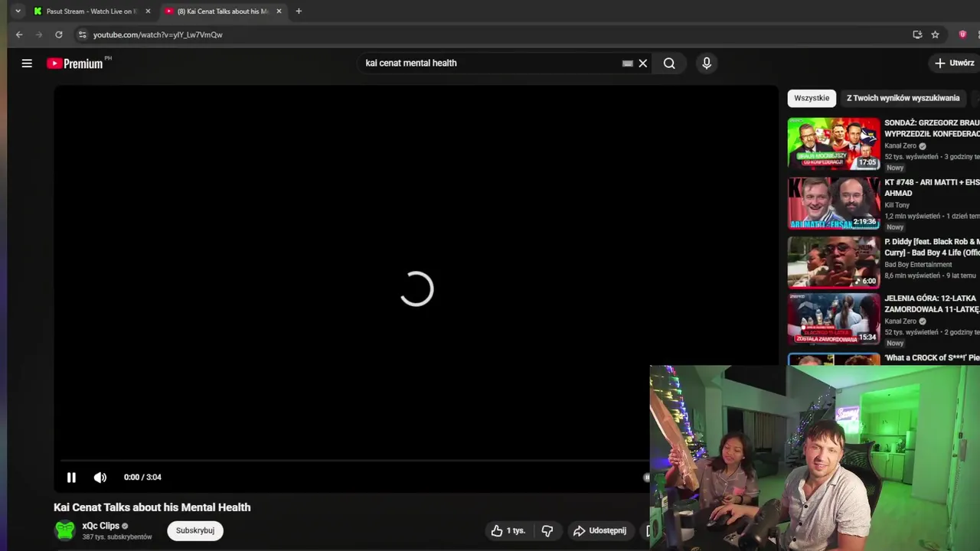Mute the video volume speaker icon

[x=100, y=478]
